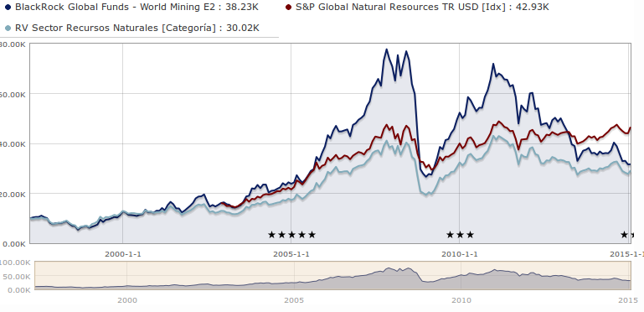Click the first star of the 2010 three-star rating
Image resolution: width=644 pixels, height=312 pixels.
[451, 235]
